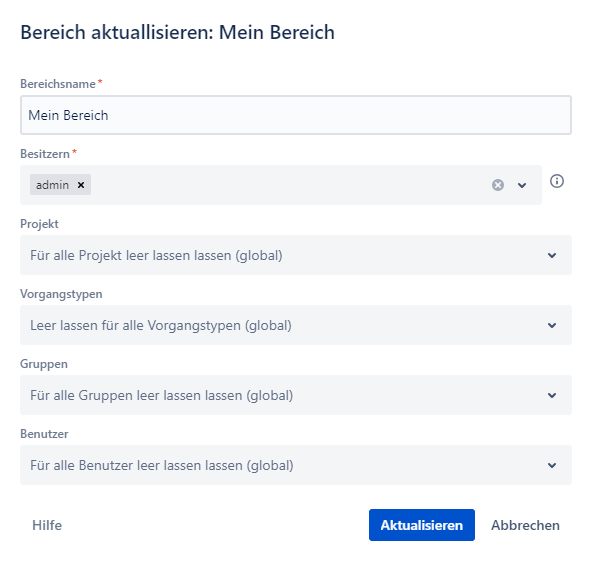Expand the Vorgangstypen dropdown chevron
This screenshot has width=590, height=561.
click(552, 325)
